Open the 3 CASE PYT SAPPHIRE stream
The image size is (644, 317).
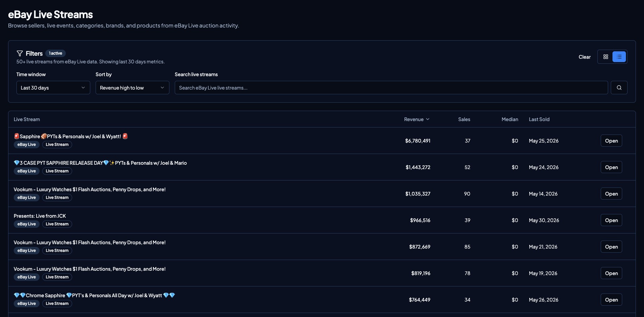pos(611,167)
